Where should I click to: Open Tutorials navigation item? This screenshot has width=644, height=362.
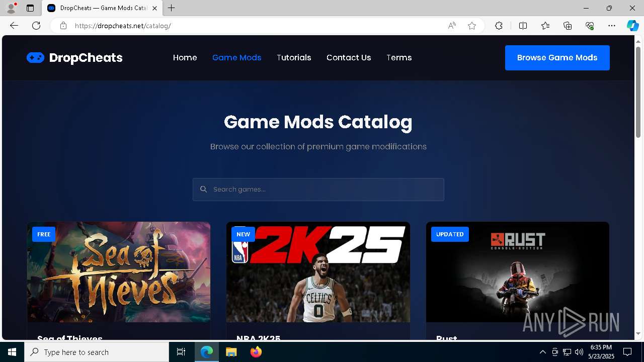[x=294, y=58]
